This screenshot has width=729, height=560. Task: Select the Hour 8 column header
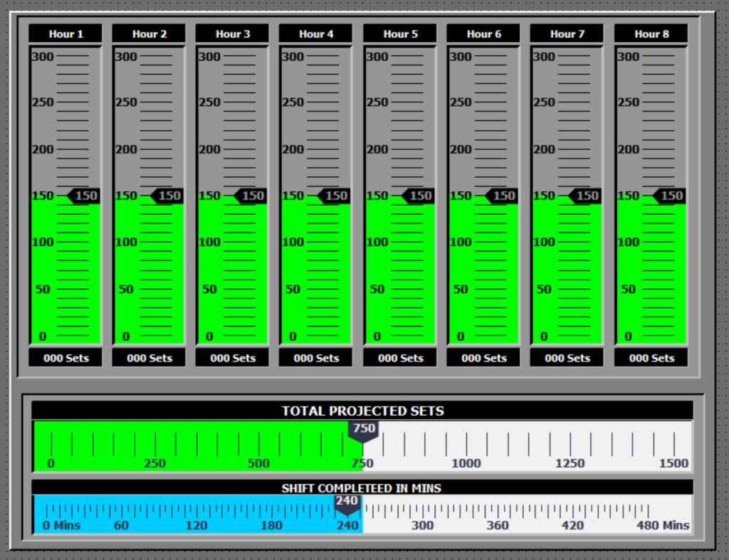point(651,34)
